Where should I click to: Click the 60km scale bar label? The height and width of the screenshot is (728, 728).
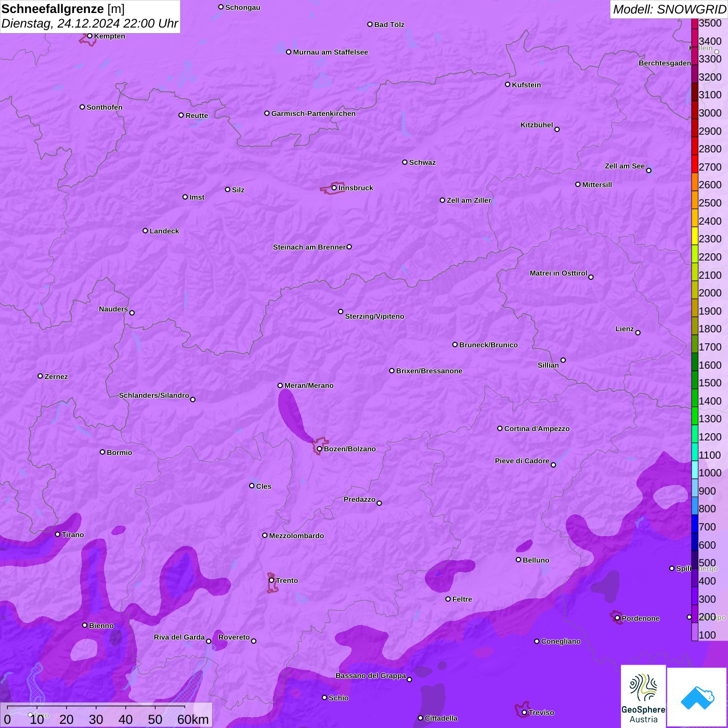[x=193, y=719]
